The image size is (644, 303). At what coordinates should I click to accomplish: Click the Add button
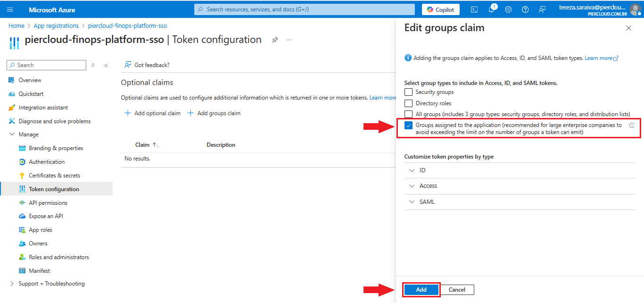[421, 290]
